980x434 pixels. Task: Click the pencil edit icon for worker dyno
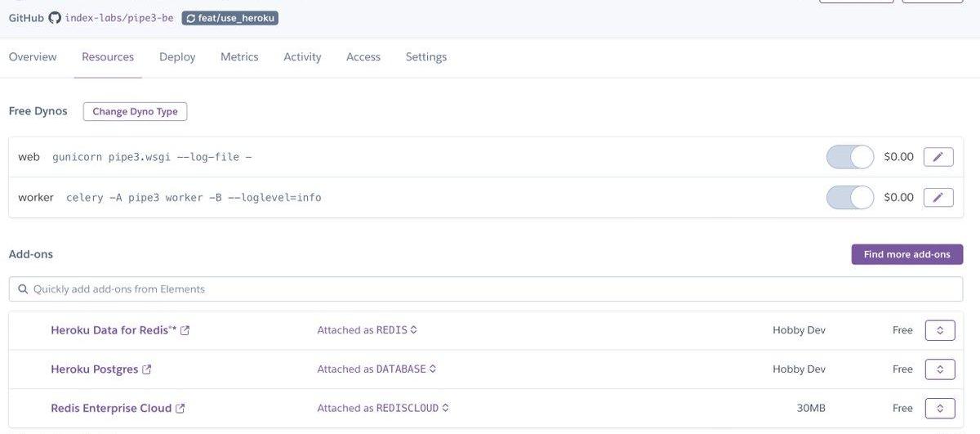pos(938,197)
